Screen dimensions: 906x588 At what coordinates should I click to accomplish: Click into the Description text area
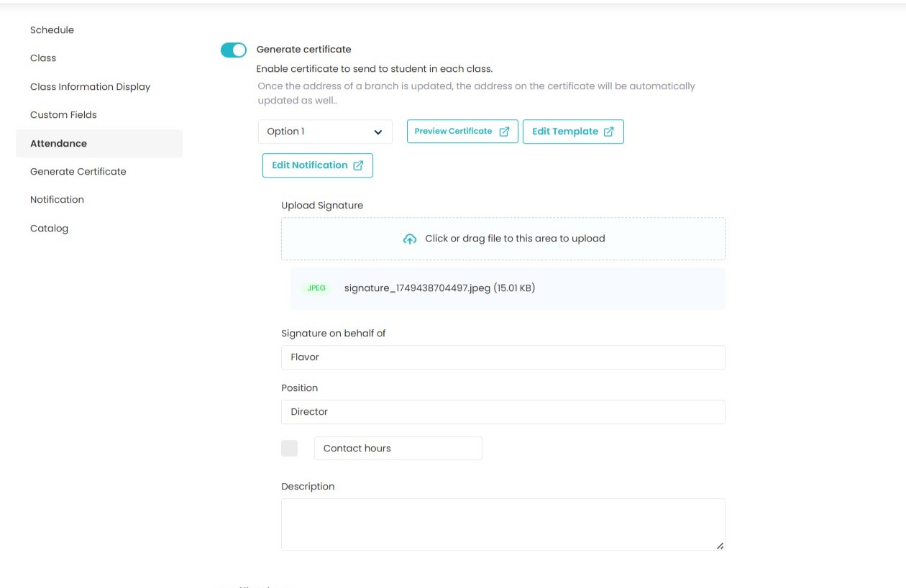click(503, 524)
